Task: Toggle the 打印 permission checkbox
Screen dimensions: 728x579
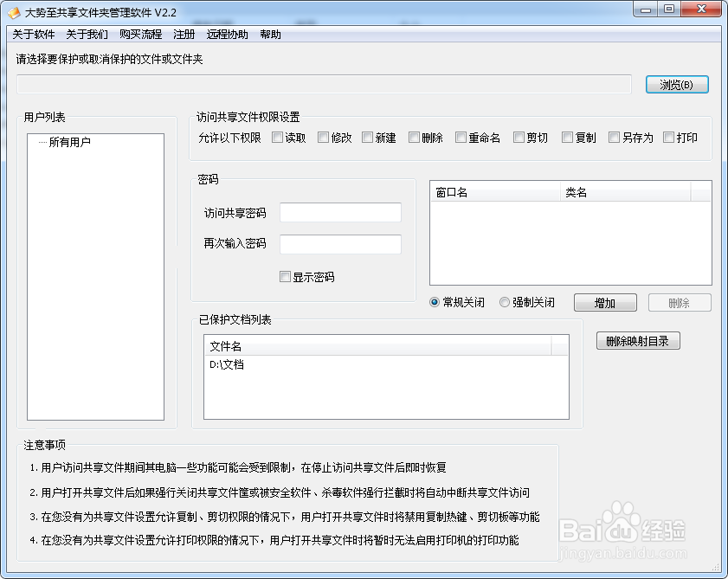Action: coord(669,138)
